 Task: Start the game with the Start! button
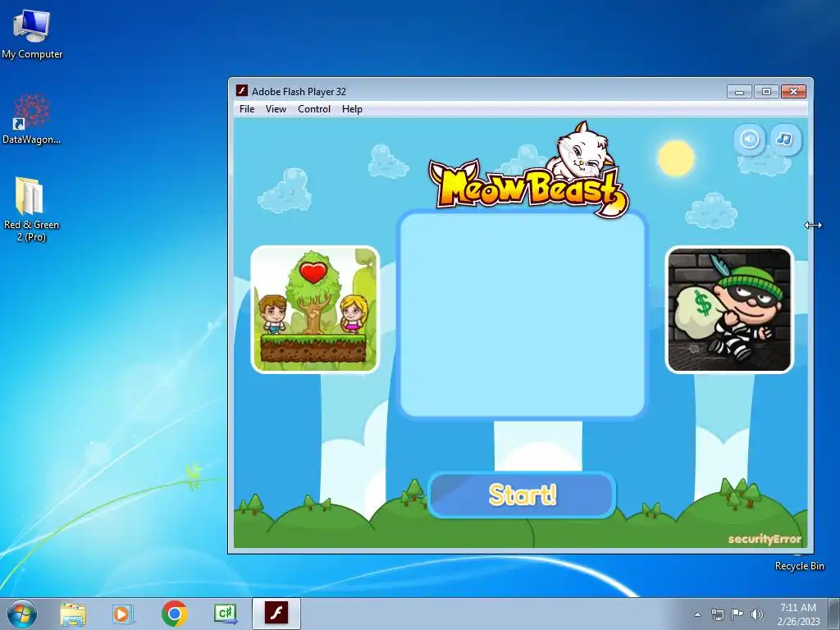(x=523, y=495)
